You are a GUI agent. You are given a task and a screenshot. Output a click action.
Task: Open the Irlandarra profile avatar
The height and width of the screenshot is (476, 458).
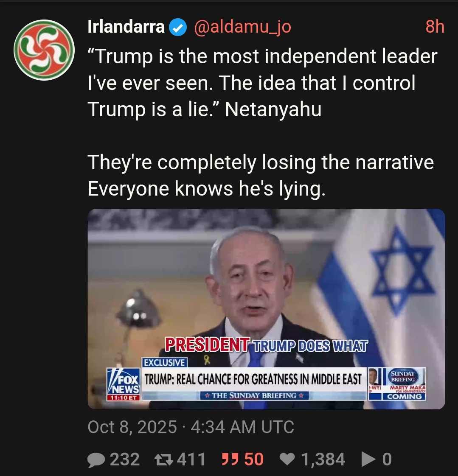coord(44,50)
